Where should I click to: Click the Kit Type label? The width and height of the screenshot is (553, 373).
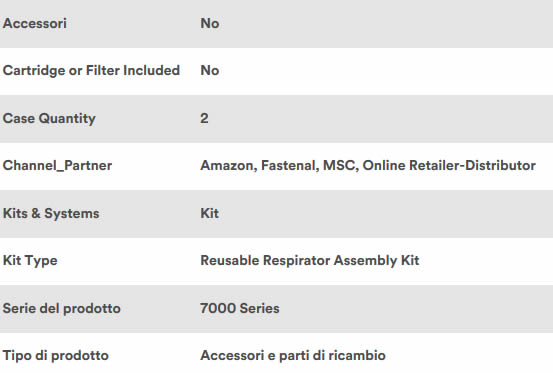click(x=30, y=261)
